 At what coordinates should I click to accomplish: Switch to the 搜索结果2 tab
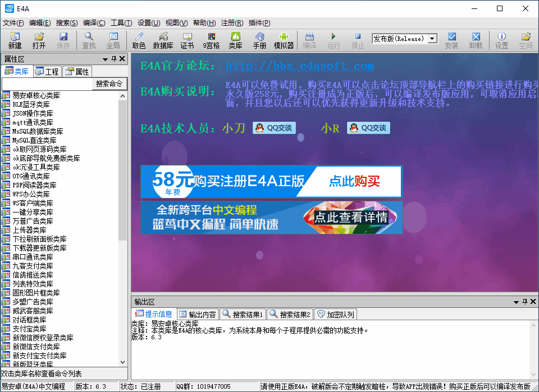pyautogui.click(x=290, y=315)
